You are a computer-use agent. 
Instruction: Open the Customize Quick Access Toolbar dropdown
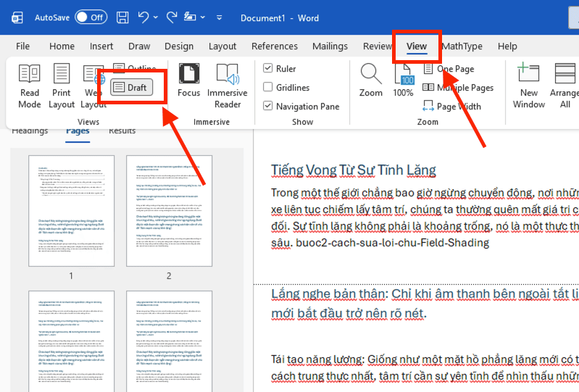click(x=220, y=17)
